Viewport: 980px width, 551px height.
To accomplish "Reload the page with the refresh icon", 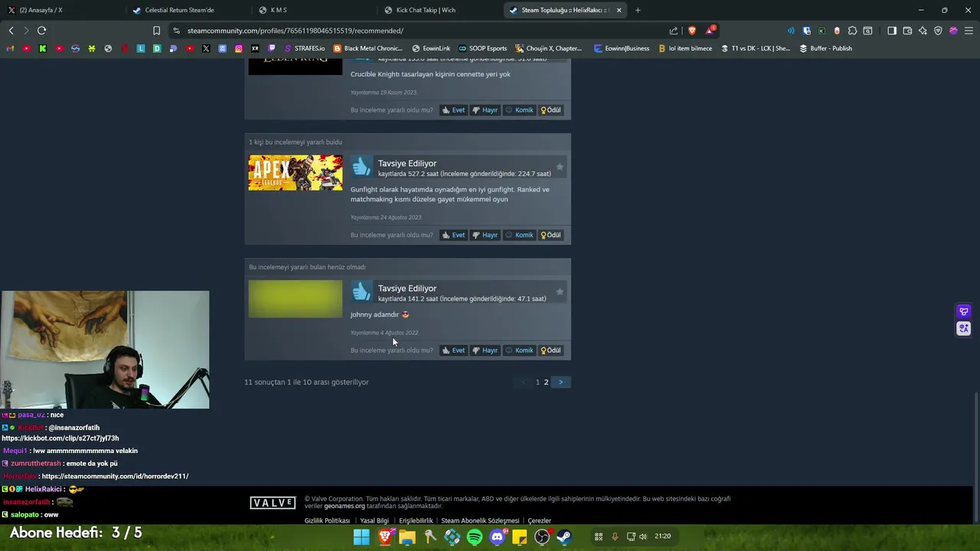I will coord(41,31).
